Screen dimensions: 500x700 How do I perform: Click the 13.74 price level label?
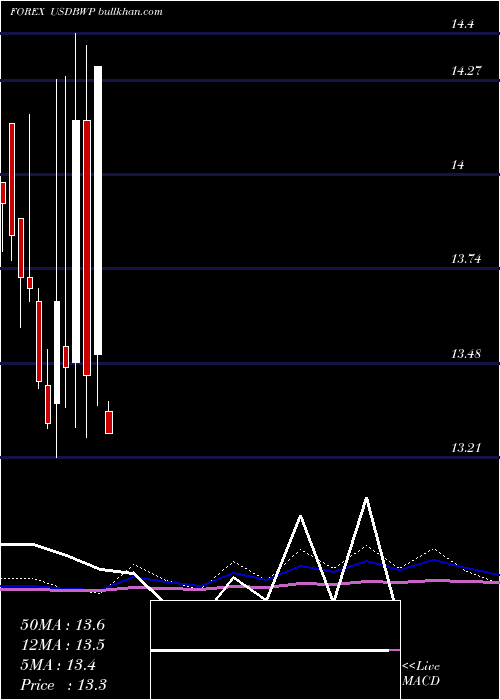coord(467,258)
